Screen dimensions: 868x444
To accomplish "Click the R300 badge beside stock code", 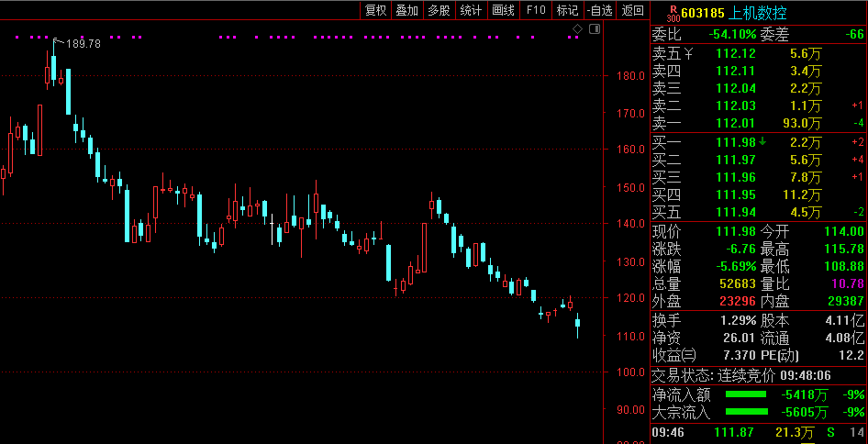I will click(673, 13).
